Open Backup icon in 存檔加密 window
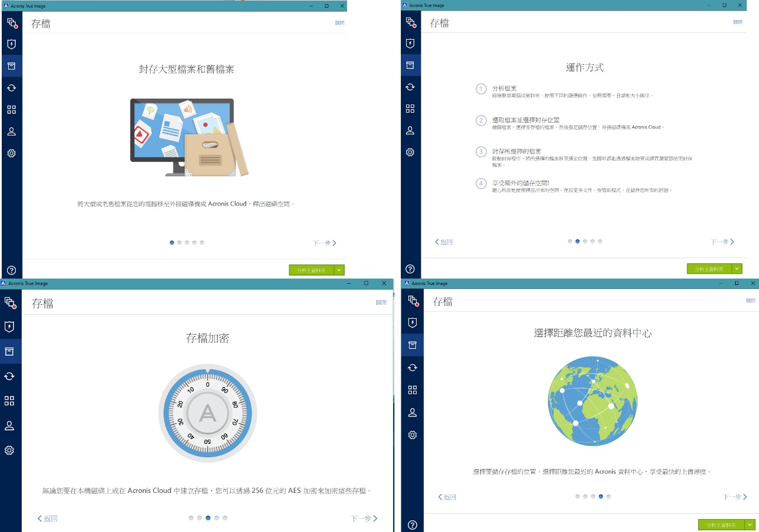The image size is (759, 532). 10,302
